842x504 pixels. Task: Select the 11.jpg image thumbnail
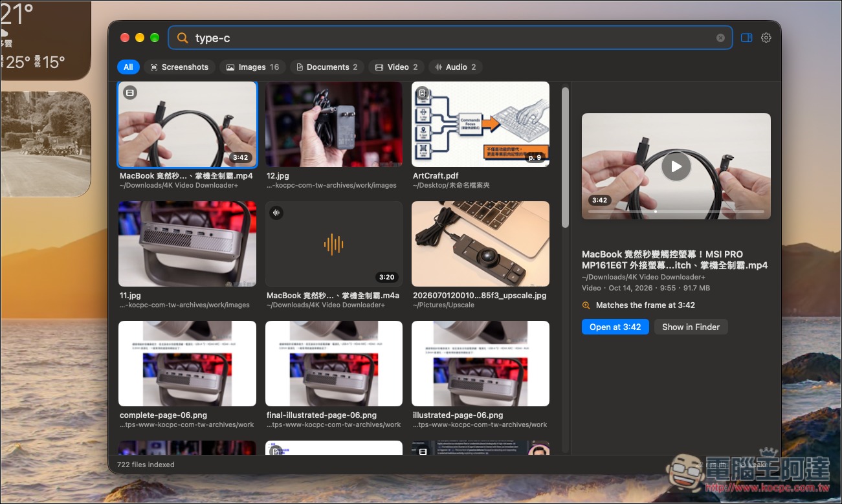coord(187,244)
